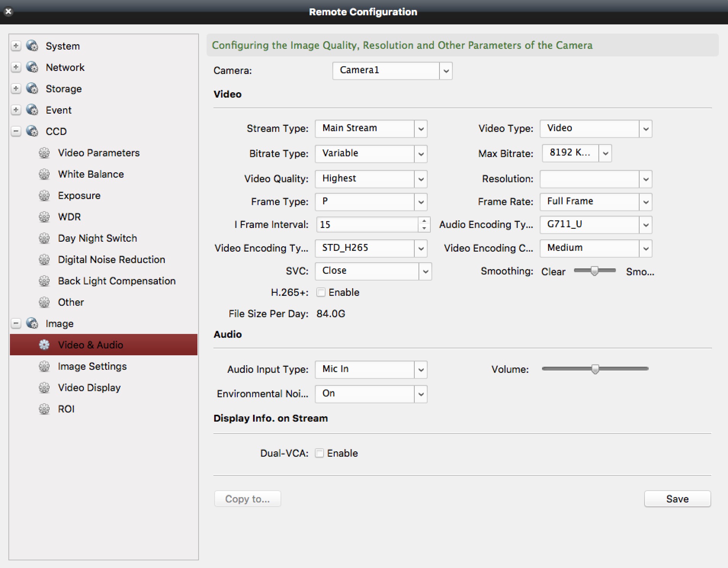The width and height of the screenshot is (728, 568).
Task: Click the gear icon beside Day Night Switch
Action: [44, 238]
